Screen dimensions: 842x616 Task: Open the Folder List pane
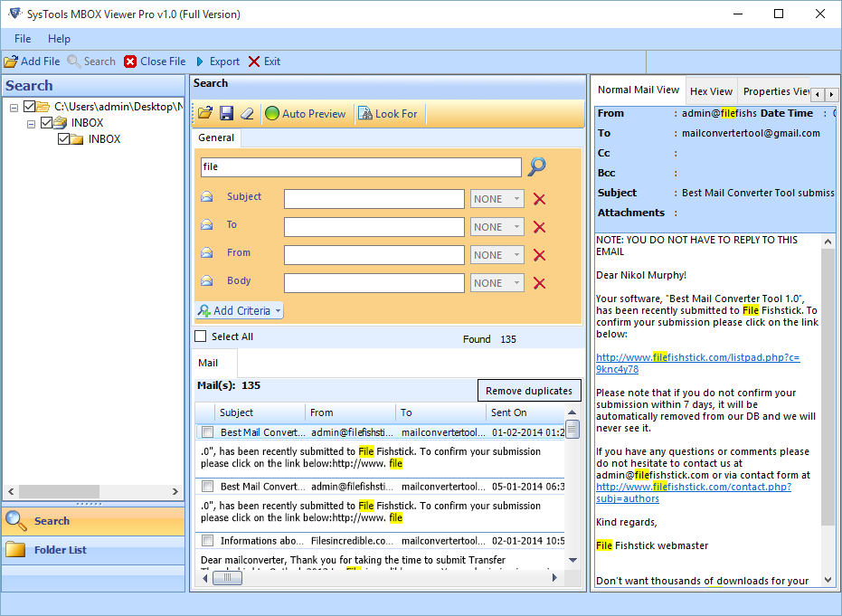(x=93, y=550)
